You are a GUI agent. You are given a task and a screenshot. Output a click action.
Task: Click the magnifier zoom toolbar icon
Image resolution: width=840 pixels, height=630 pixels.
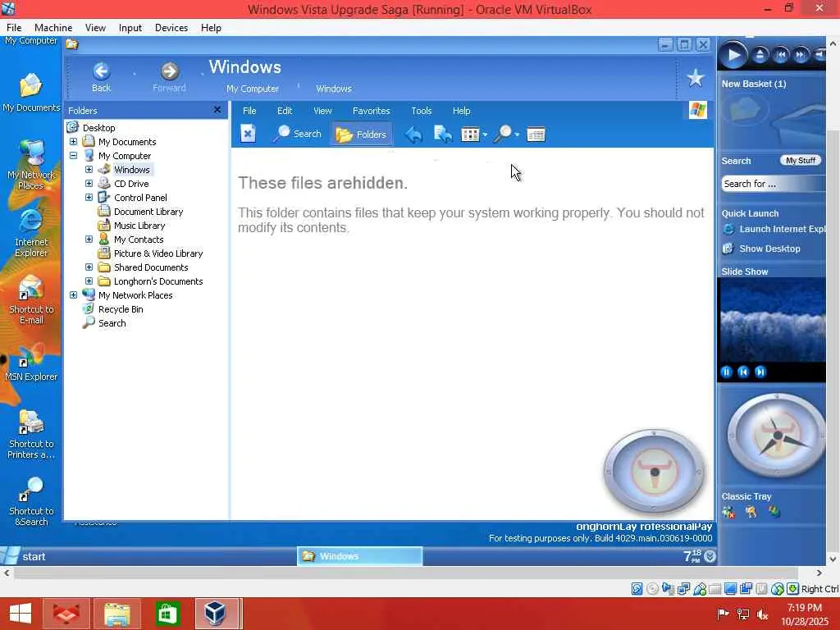503,134
